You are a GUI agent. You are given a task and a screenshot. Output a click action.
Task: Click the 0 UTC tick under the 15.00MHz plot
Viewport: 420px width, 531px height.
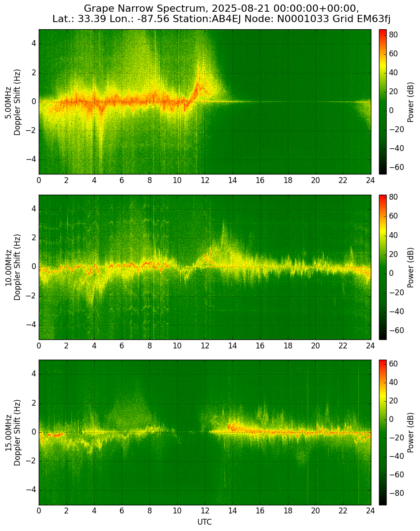(x=39, y=511)
